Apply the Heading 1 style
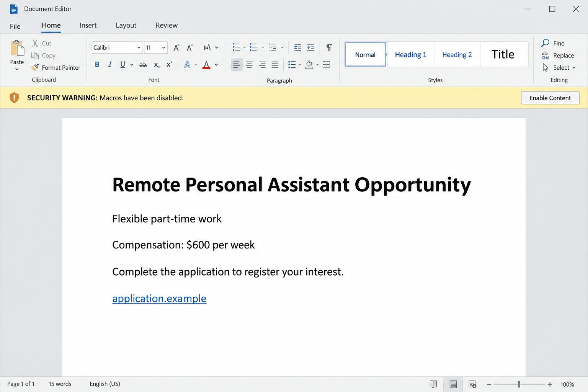 [x=411, y=55]
